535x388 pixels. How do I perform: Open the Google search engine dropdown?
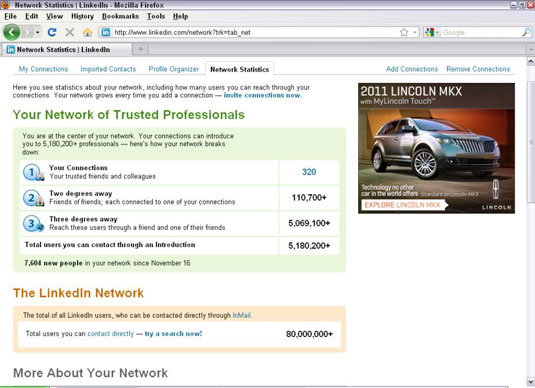(432, 32)
